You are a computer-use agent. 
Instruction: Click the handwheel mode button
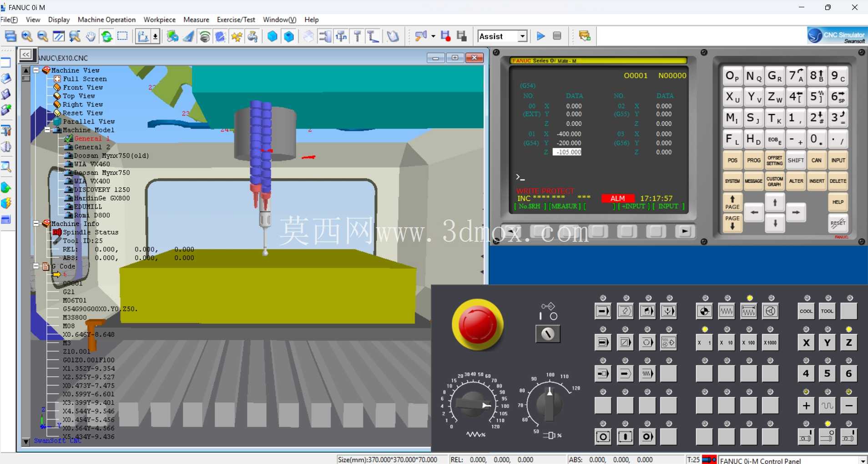point(770,311)
